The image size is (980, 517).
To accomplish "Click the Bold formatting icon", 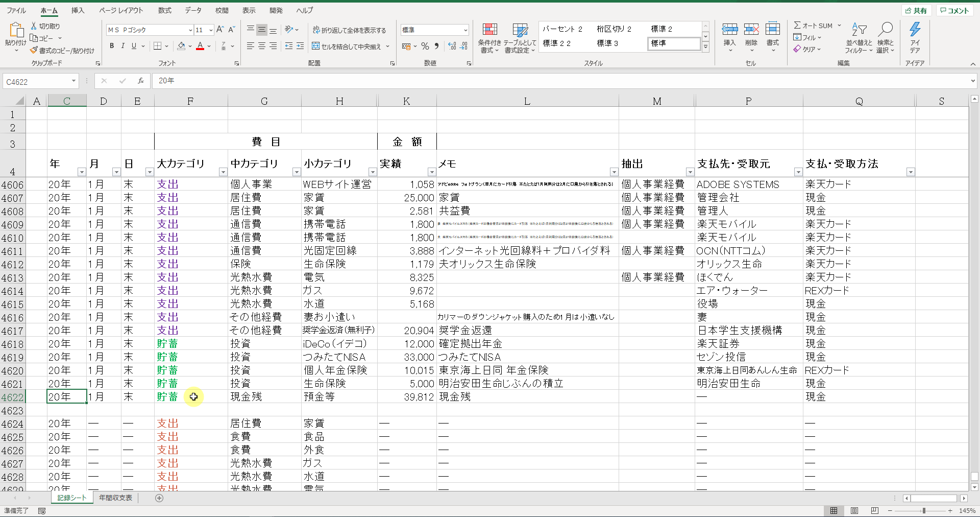I will coord(112,46).
